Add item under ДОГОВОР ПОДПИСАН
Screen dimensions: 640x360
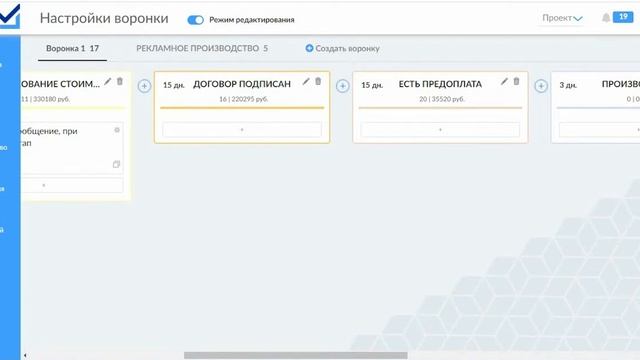pos(242,130)
